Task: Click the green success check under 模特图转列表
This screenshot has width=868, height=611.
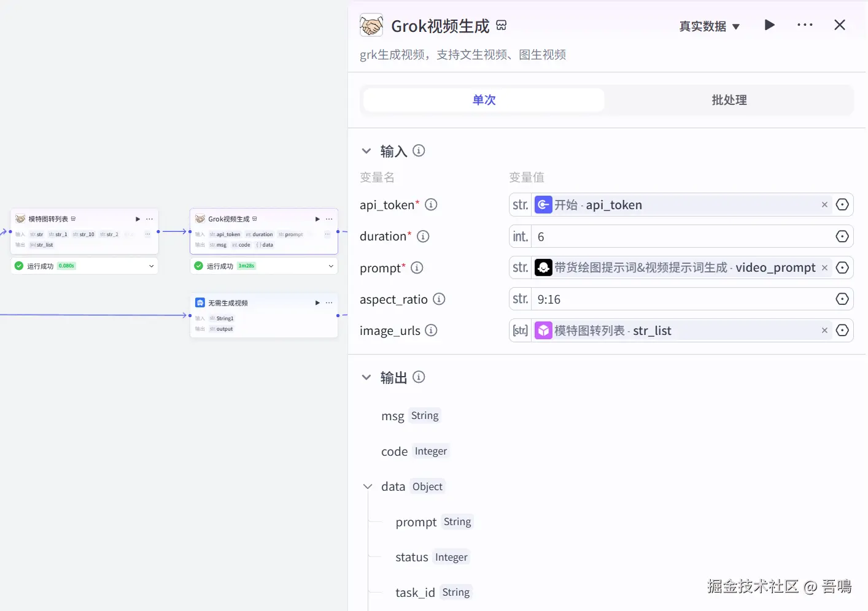Action: coord(18,266)
